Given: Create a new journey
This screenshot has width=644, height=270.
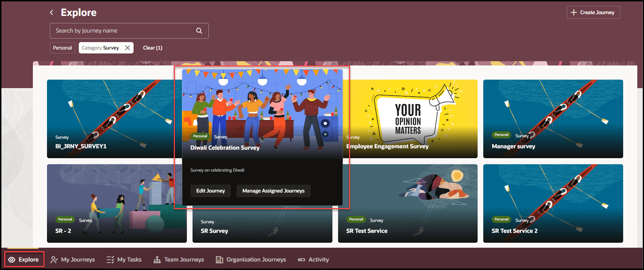Looking at the screenshot, I should click(593, 12).
